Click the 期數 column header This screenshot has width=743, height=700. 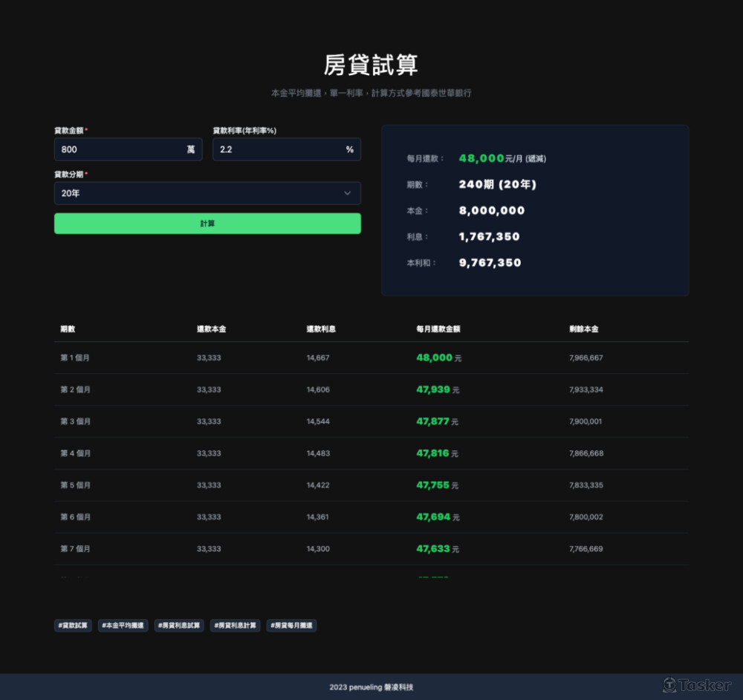click(x=68, y=328)
